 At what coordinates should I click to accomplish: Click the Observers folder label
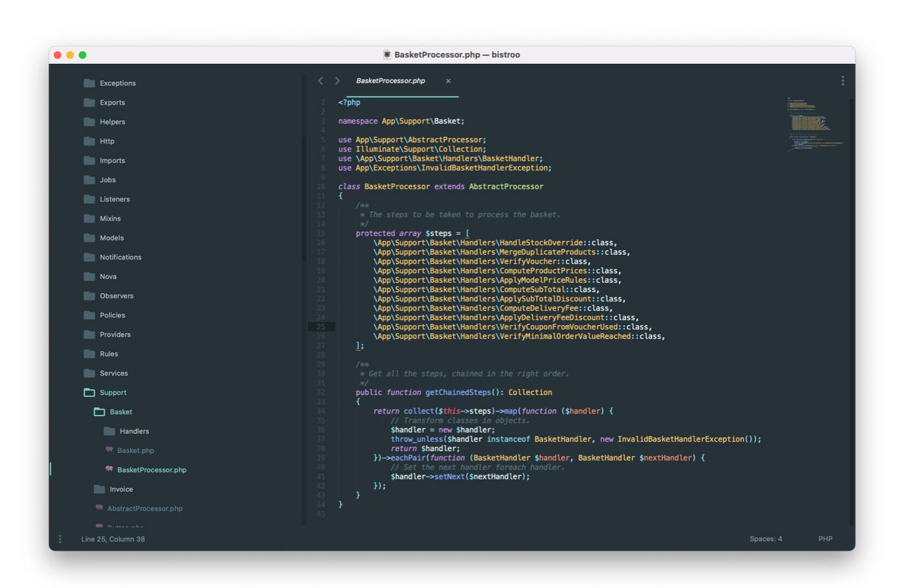(117, 296)
